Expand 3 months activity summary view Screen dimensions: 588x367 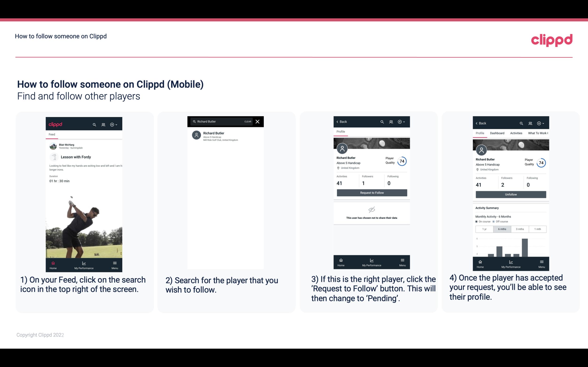click(x=520, y=229)
